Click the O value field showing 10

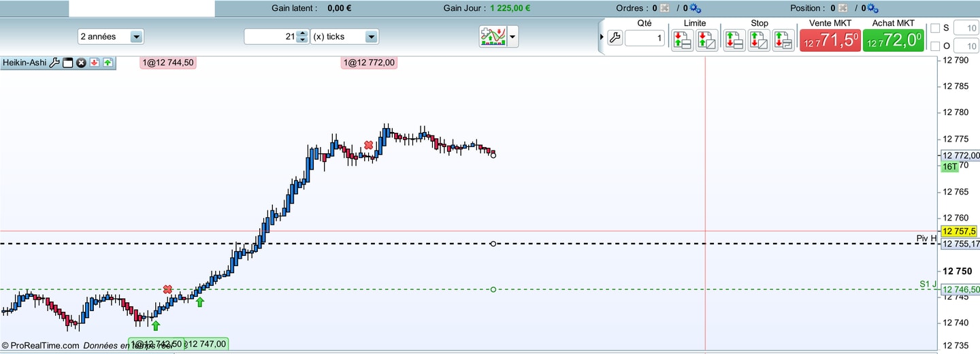click(x=965, y=46)
